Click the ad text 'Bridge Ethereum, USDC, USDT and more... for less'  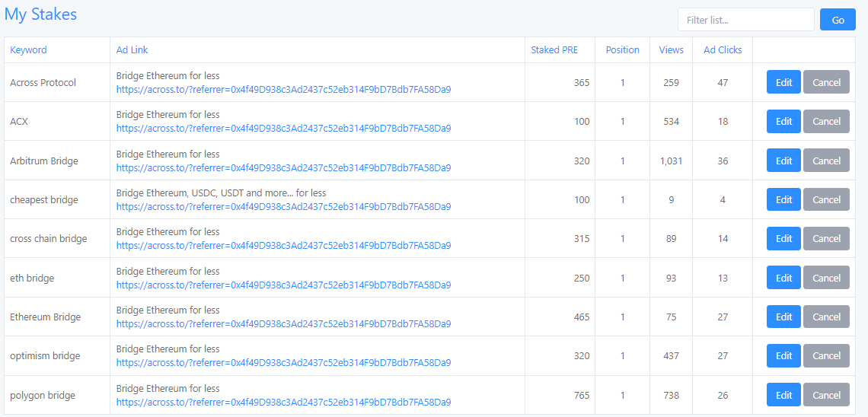click(x=222, y=193)
